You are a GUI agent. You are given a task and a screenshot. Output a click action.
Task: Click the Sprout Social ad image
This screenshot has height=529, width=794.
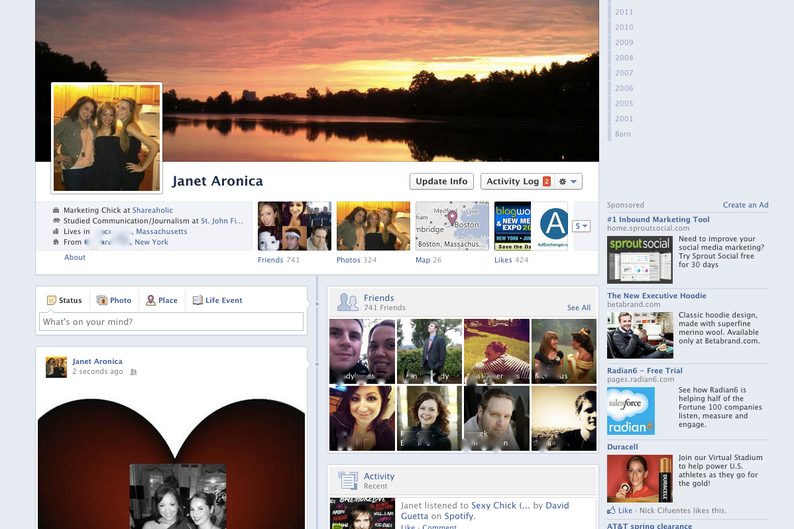click(x=640, y=260)
